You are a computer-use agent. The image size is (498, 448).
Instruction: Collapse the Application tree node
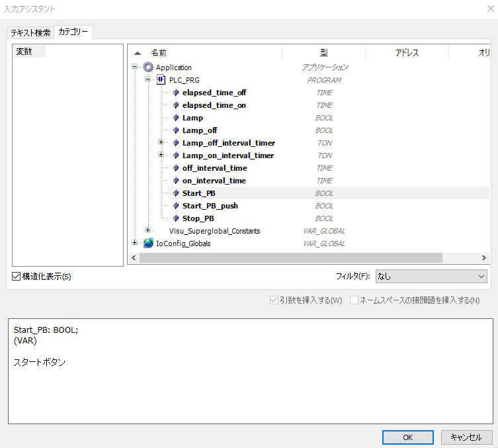(135, 66)
